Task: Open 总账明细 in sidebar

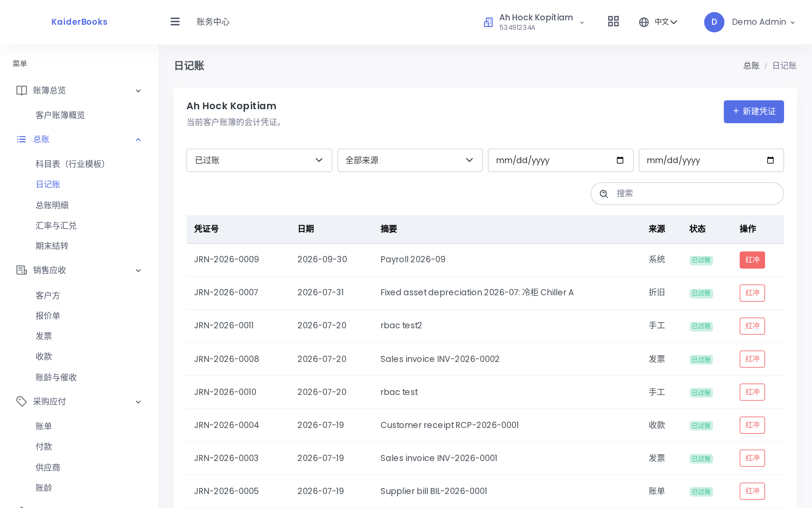Action: click(x=52, y=205)
